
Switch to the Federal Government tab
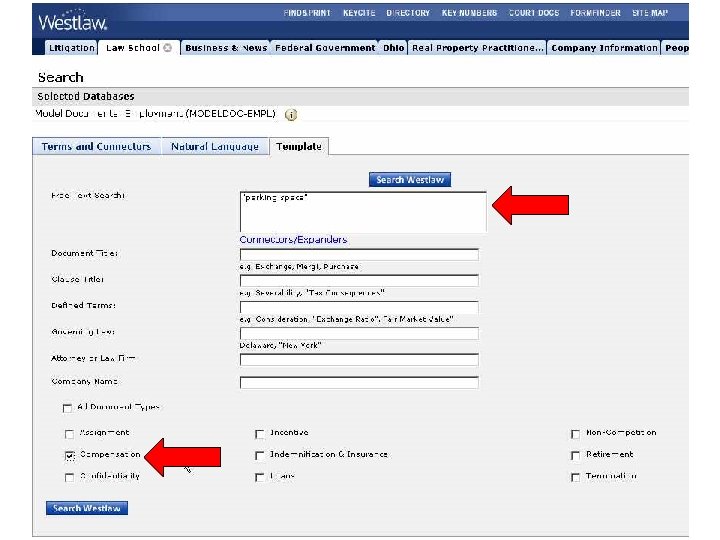point(325,48)
